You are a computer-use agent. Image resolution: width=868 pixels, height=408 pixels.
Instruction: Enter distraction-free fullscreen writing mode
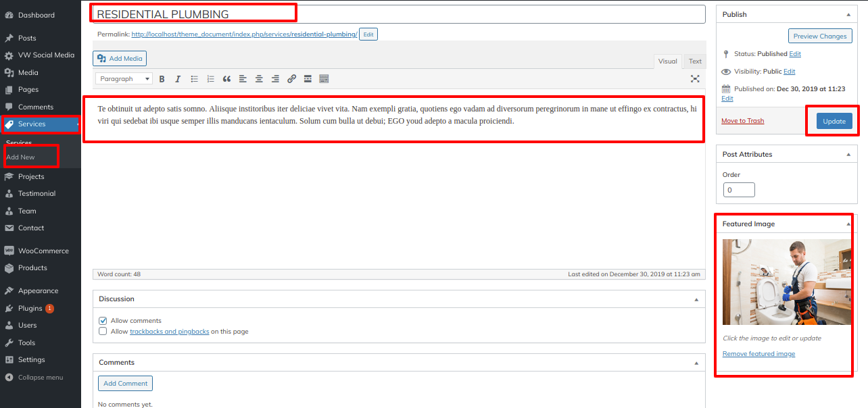[x=695, y=79]
